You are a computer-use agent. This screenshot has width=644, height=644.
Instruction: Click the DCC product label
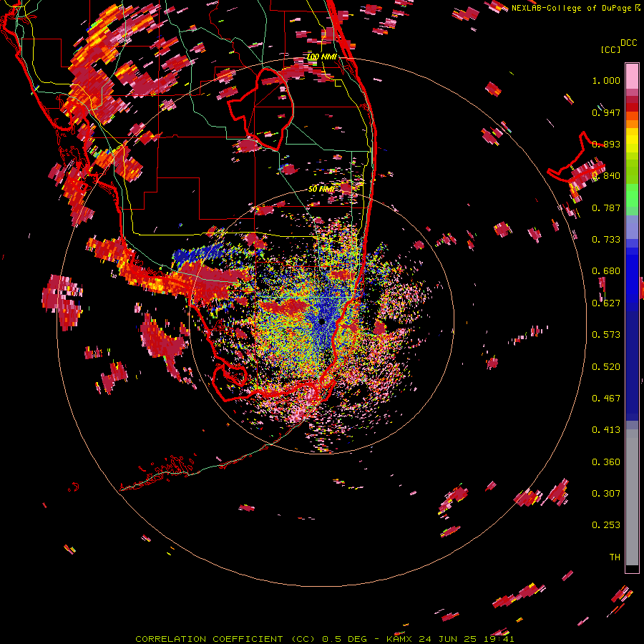tap(628, 43)
